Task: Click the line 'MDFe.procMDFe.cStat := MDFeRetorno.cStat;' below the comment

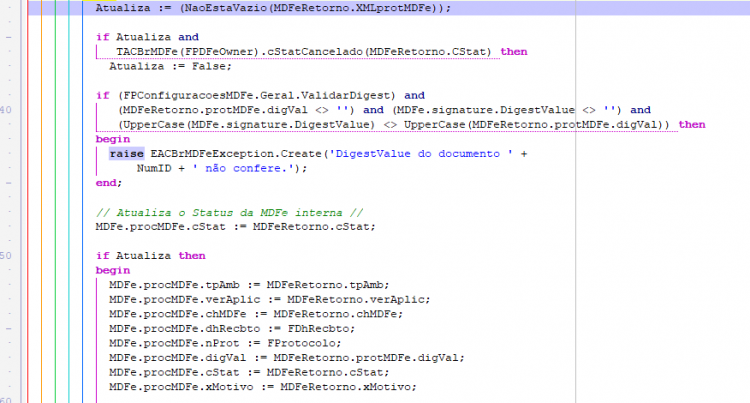Action: [236, 227]
